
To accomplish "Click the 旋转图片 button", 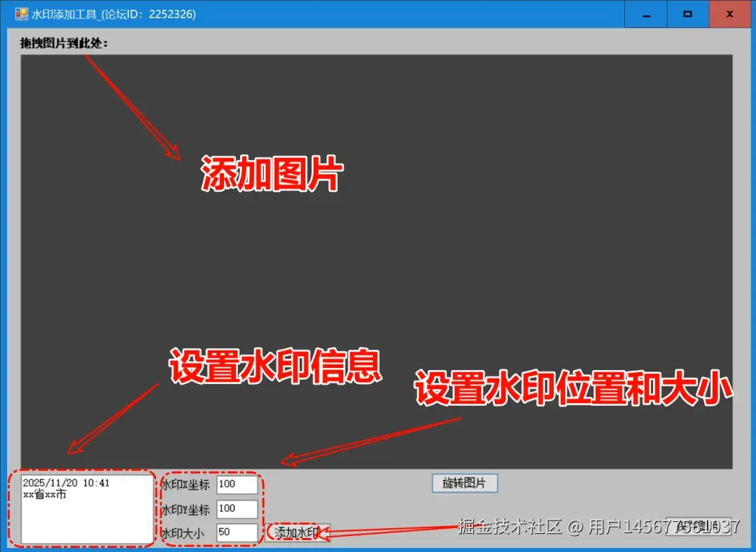I will click(464, 483).
